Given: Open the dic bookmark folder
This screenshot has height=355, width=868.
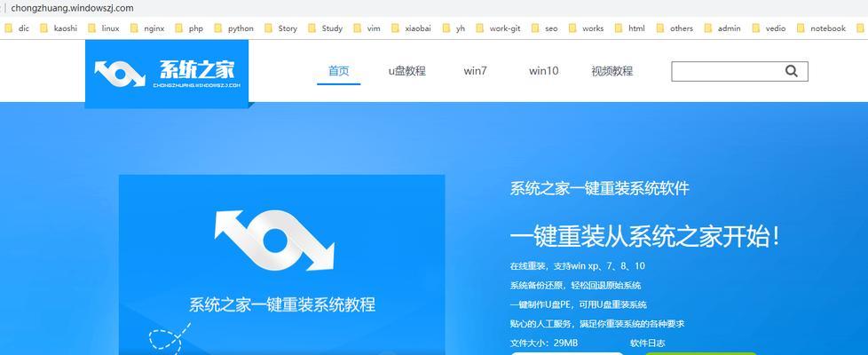Looking at the screenshot, I should click(17, 28).
